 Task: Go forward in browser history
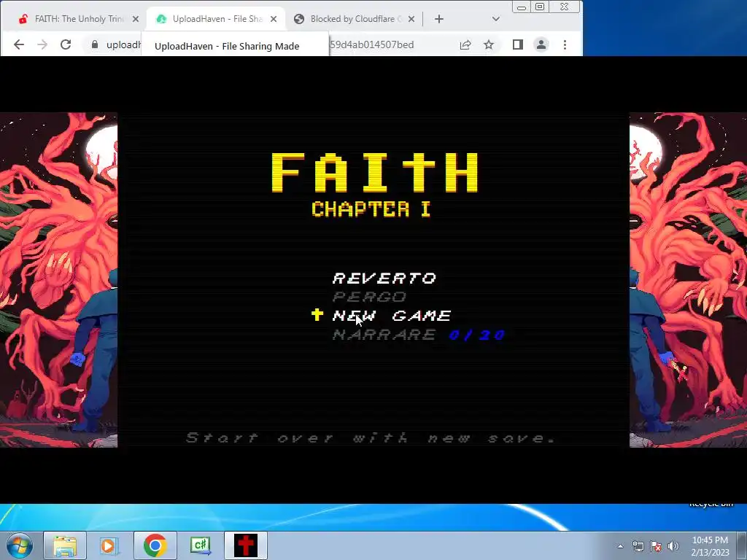click(42, 44)
